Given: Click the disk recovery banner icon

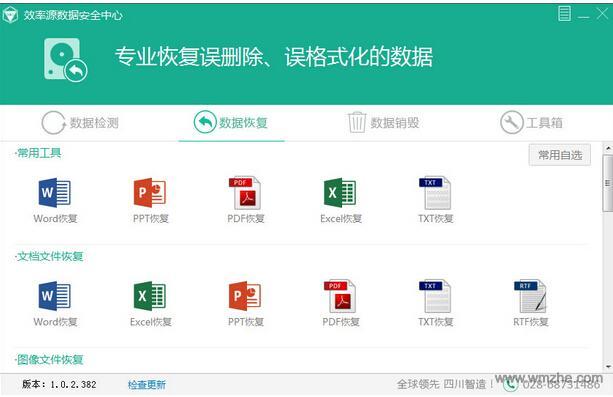Looking at the screenshot, I should coord(65,60).
